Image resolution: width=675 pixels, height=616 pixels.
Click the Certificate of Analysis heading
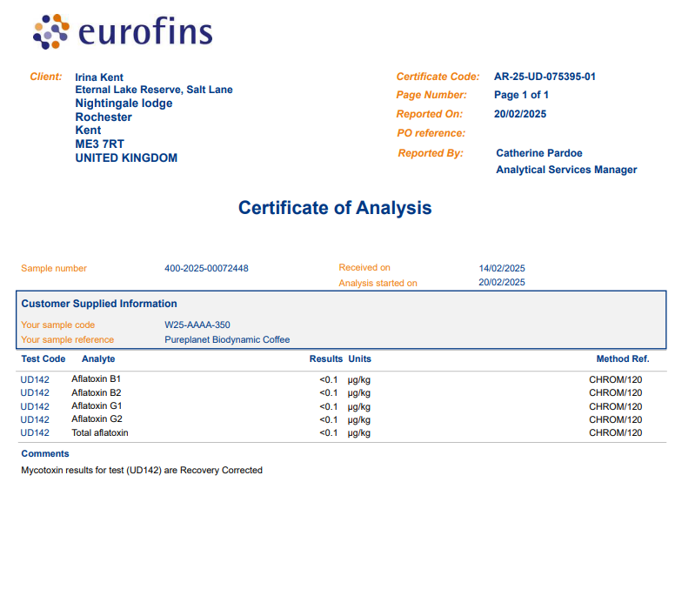point(335,208)
